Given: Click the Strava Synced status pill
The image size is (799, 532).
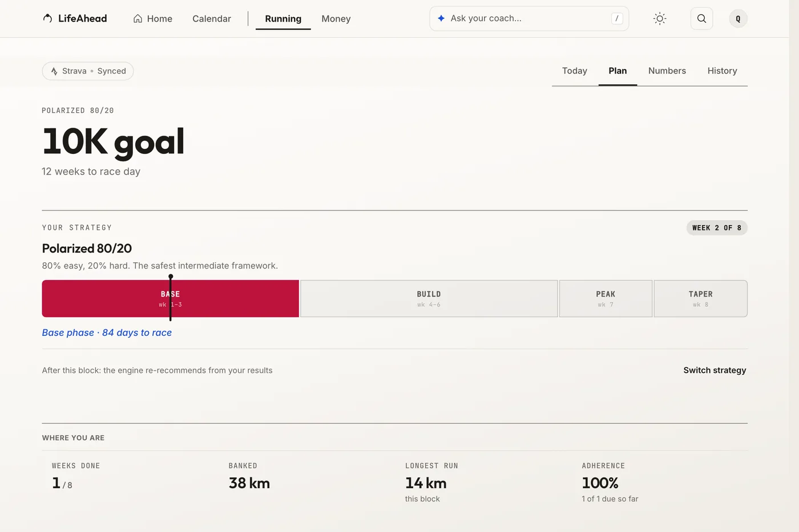Looking at the screenshot, I should pos(88,71).
